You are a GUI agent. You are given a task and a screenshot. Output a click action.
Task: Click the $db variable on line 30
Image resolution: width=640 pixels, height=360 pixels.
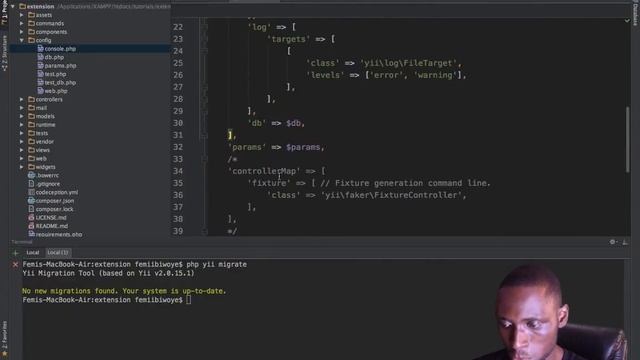click(x=293, y=123)
